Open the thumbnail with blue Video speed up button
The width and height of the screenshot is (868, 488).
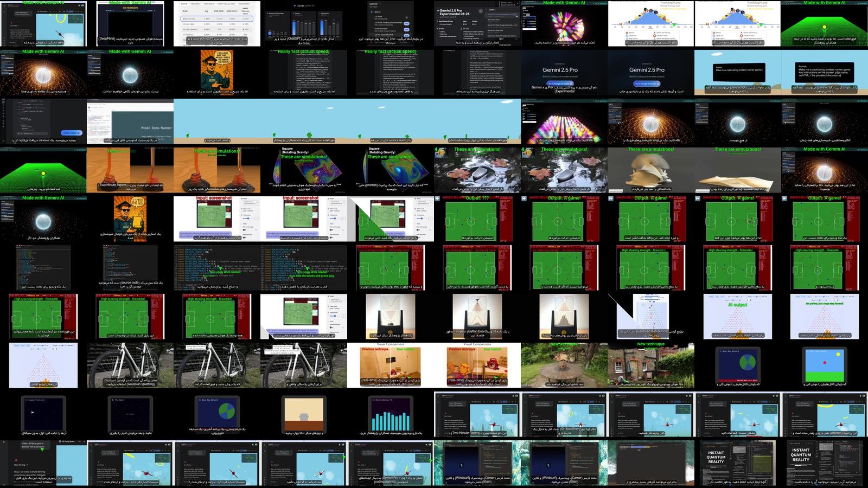tap(43, 121)
